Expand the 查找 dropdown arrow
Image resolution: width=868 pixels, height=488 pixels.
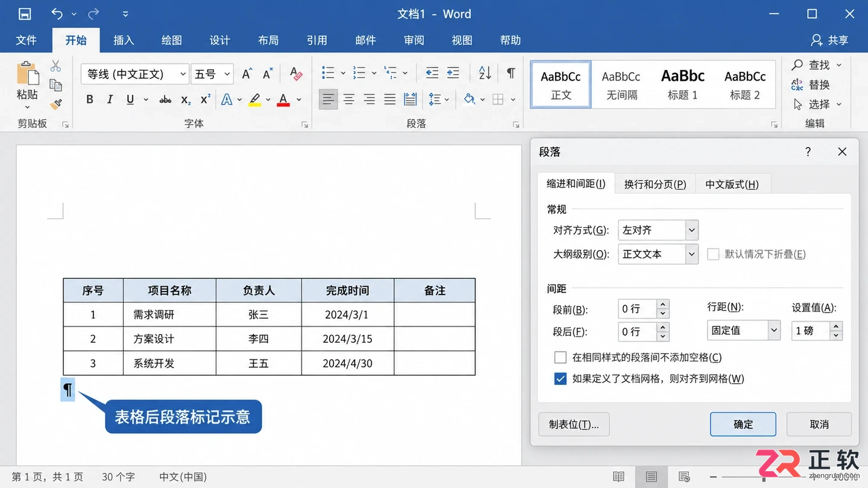[839, 64]
